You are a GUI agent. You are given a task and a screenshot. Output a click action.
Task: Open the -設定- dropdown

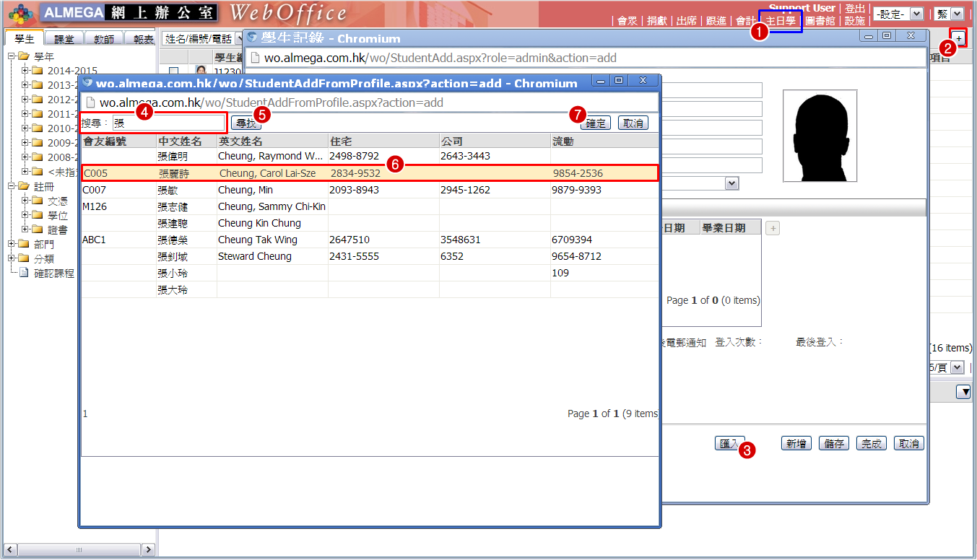[898, 14]
